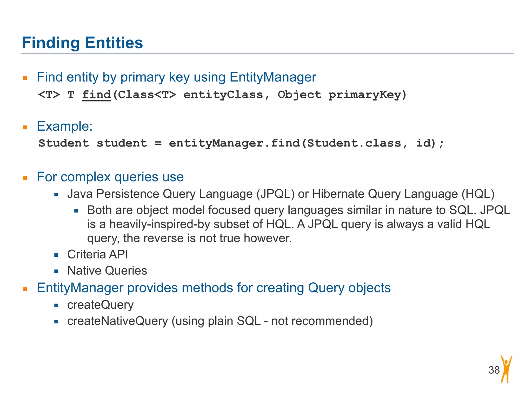Click the createQuery text
The width and height of the screenshot is (532, 399).
pos(100,305)
